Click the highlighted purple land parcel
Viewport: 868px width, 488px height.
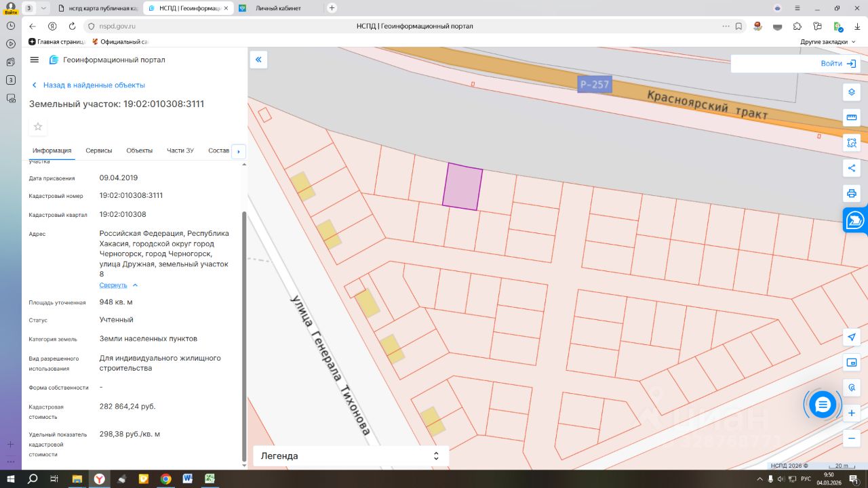pos(462,187)
